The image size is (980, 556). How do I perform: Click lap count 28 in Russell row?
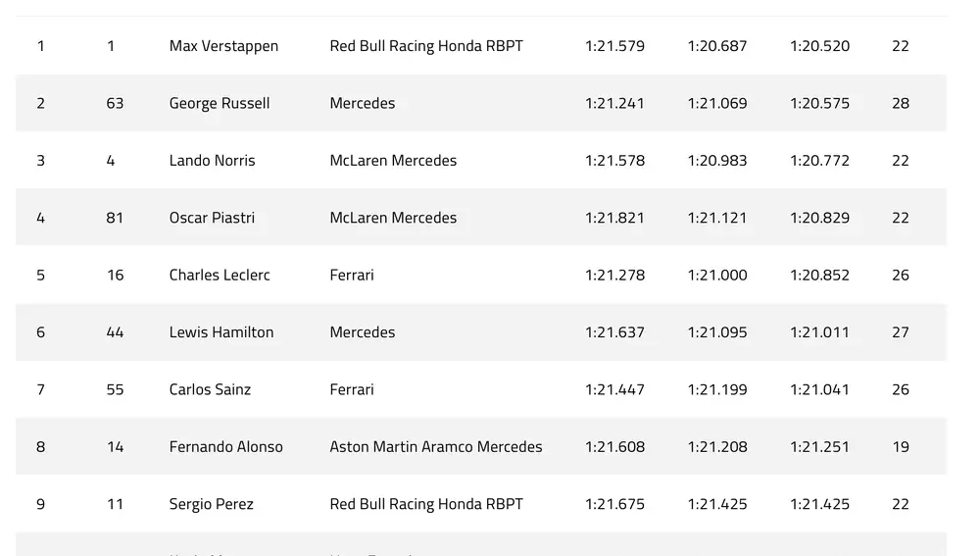[x=900, y=103]
